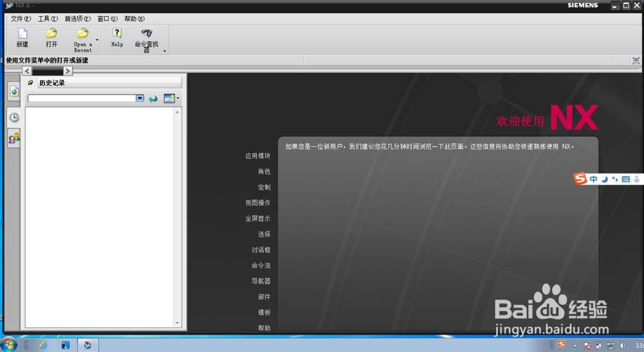644x352 pixels.
Task: Click the 定制 welcome link
Action: (x=264, y=187)
